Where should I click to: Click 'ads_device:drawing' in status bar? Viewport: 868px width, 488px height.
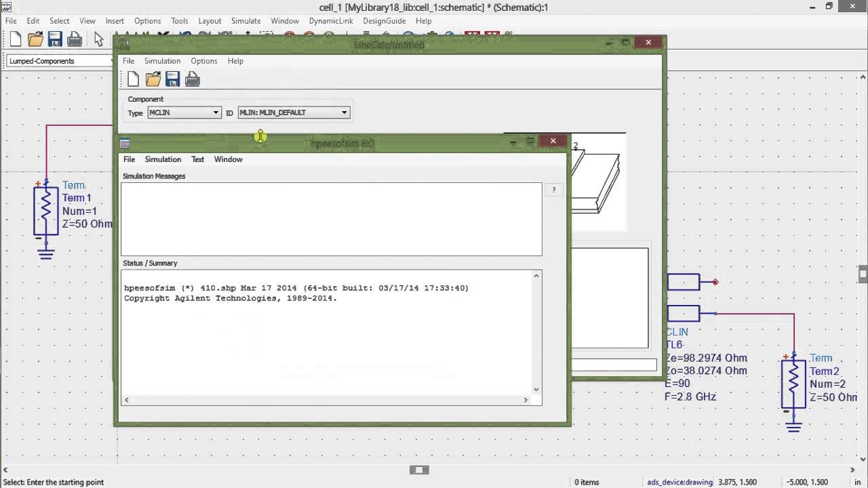pyautogui.click(x=679, y=482)
